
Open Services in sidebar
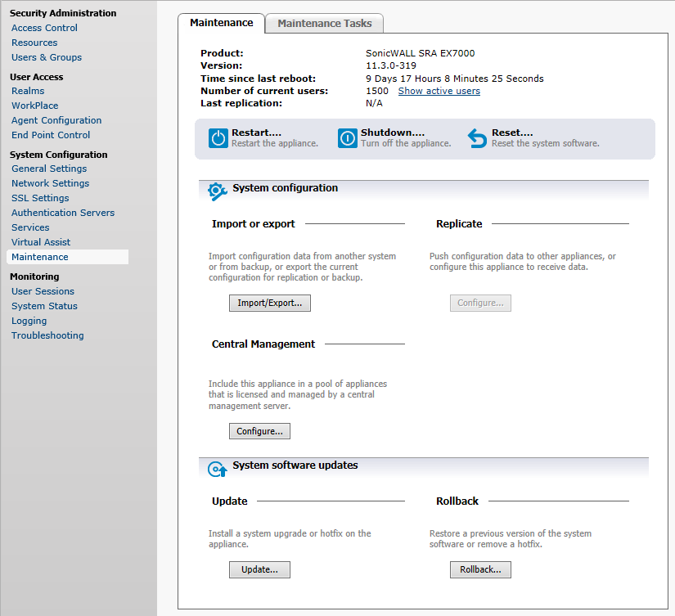[30, 227]
